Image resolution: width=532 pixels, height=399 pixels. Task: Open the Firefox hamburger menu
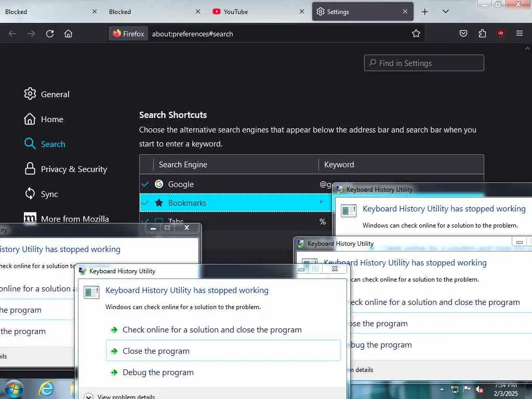coord(520,33)
